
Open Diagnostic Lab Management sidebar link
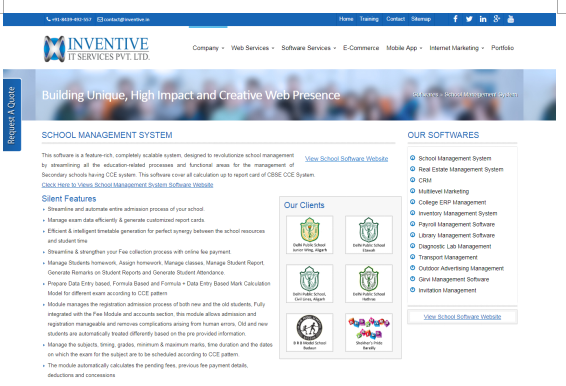pyautogui.click(x=455, y=246)
